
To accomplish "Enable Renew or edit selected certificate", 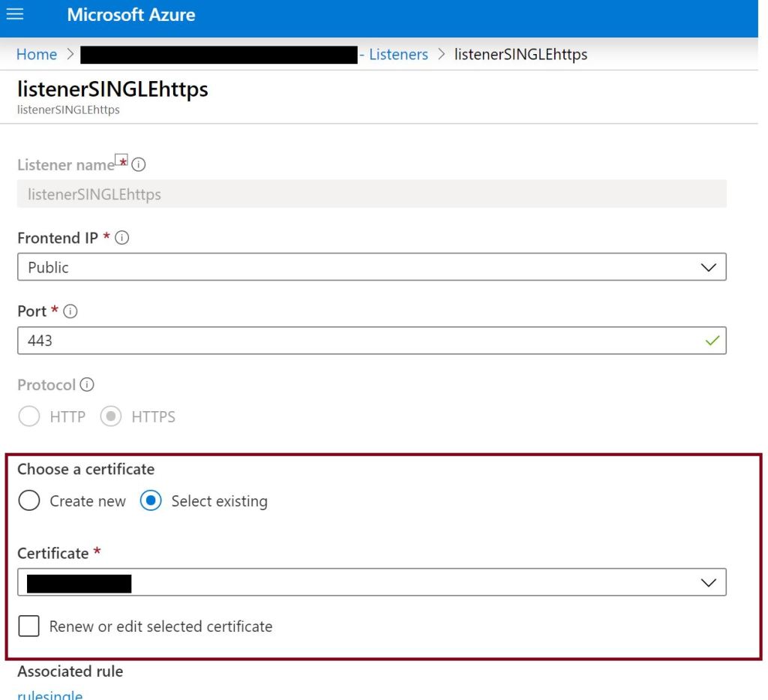I will [x=29, y=626].
